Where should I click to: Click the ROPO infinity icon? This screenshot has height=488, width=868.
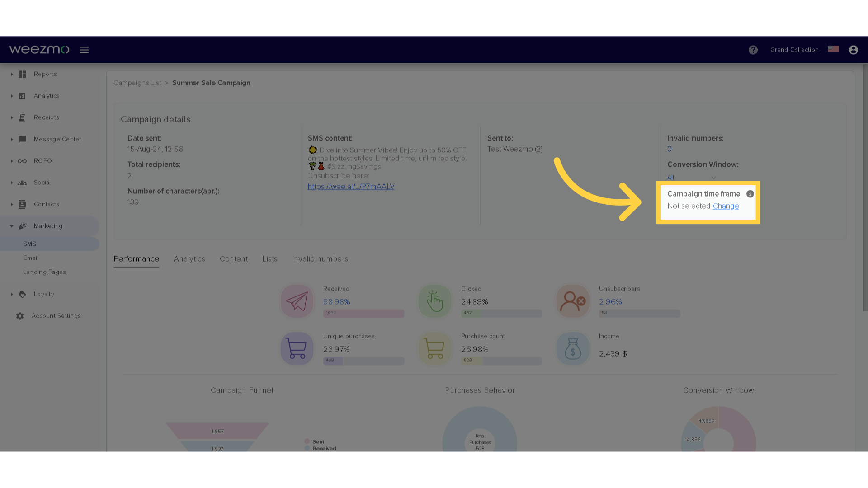tap(22, 161)
